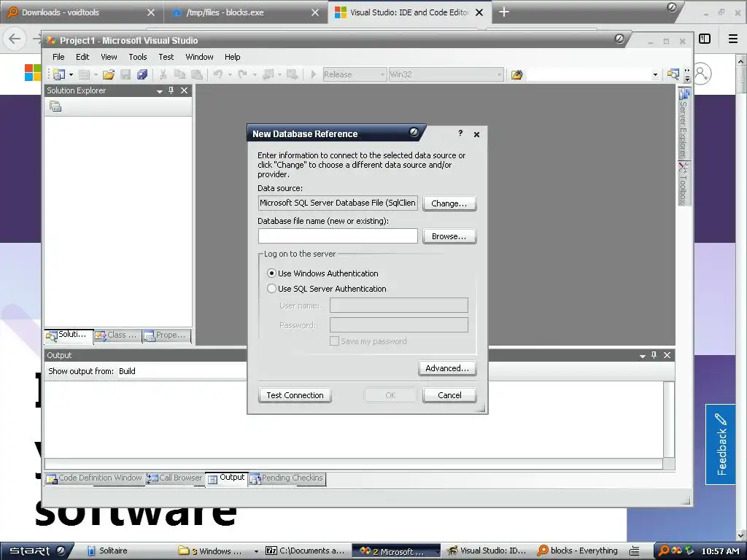
Task: Click the Database file name input field
Action: point(338,236)
